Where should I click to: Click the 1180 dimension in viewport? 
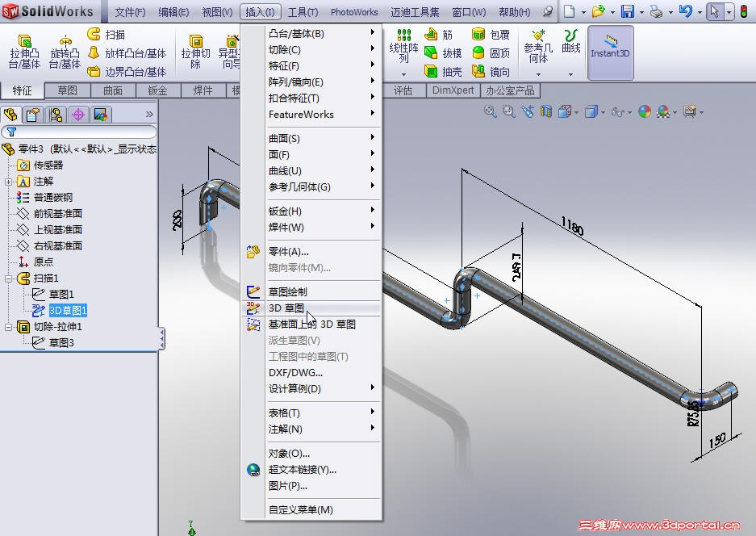[x=572, y=225]
